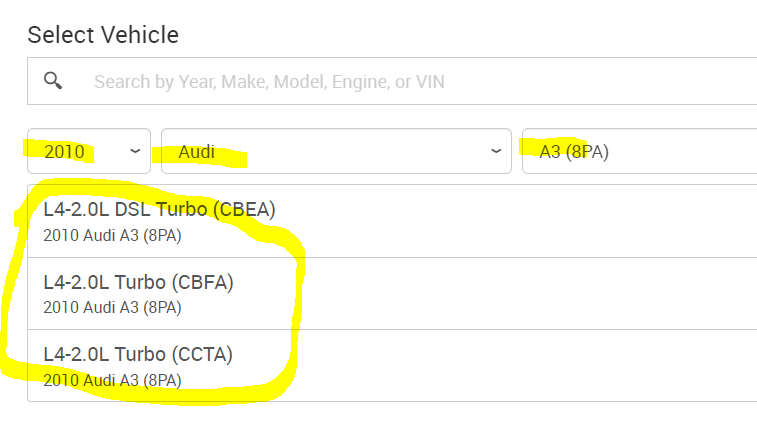
Task: Click the "2010 Audi A3 (8PA)" subtitle under CBFA
Action: [x=112, y=307]
